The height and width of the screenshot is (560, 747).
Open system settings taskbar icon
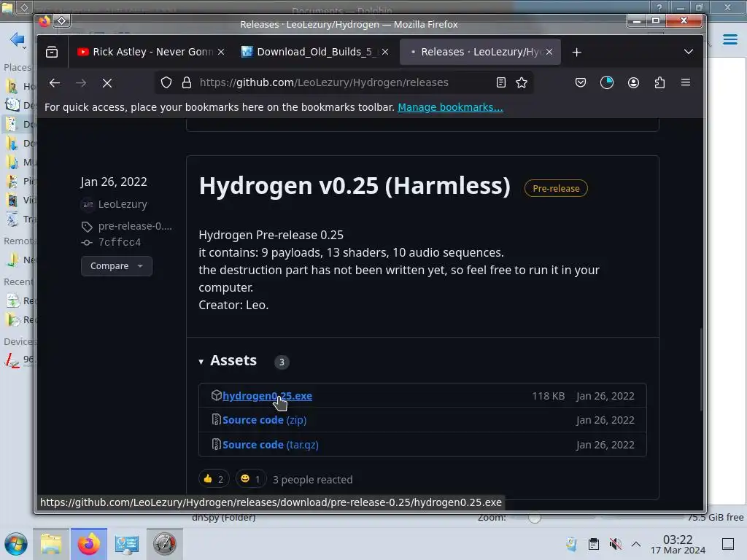pos(126,544)
